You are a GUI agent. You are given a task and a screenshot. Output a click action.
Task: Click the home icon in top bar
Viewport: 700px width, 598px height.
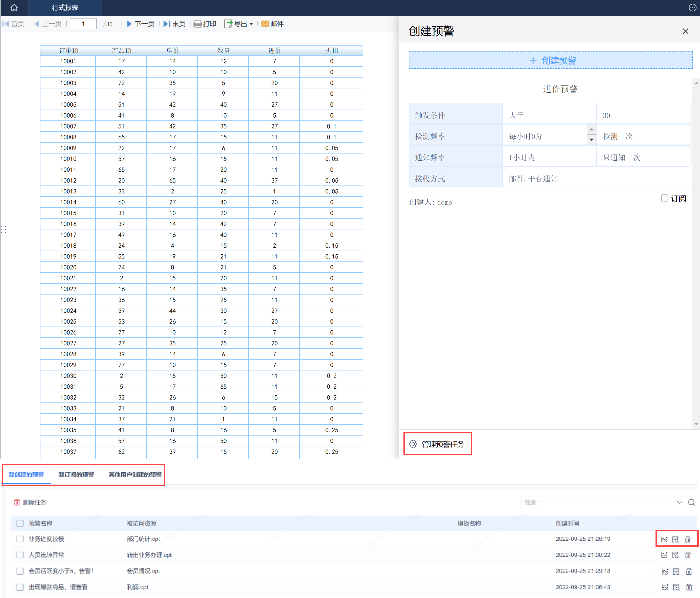coord(14,7)
